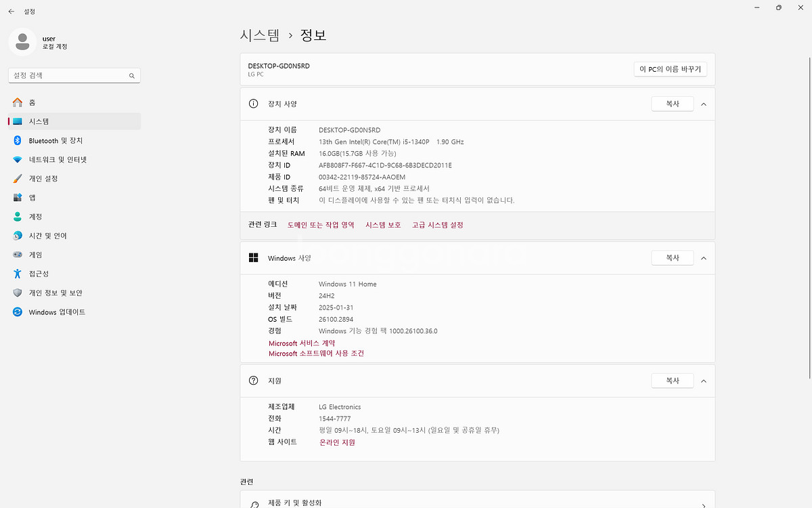
Task: Click the 접근성 accessibility figure icon
Action: pos(18,274)
